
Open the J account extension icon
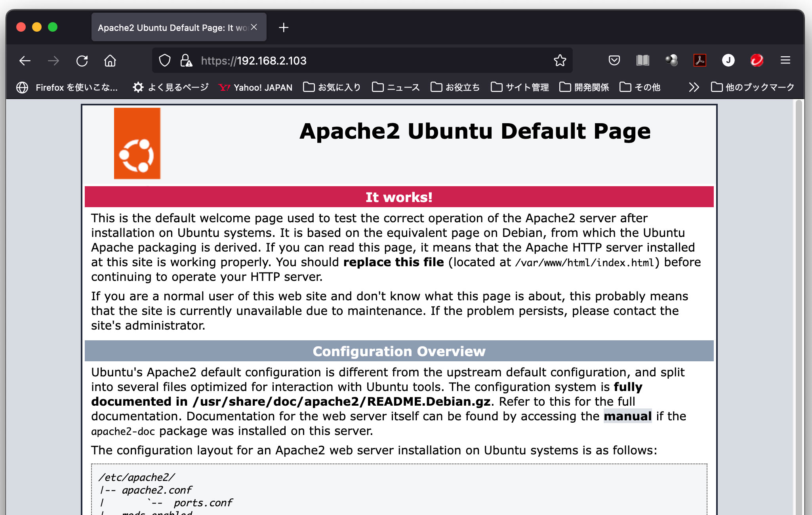728,60
